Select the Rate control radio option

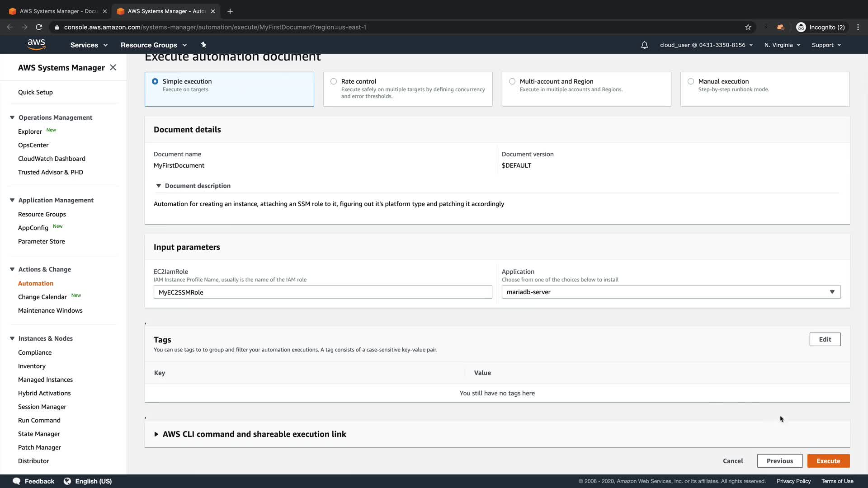click(x=334, y=81)
